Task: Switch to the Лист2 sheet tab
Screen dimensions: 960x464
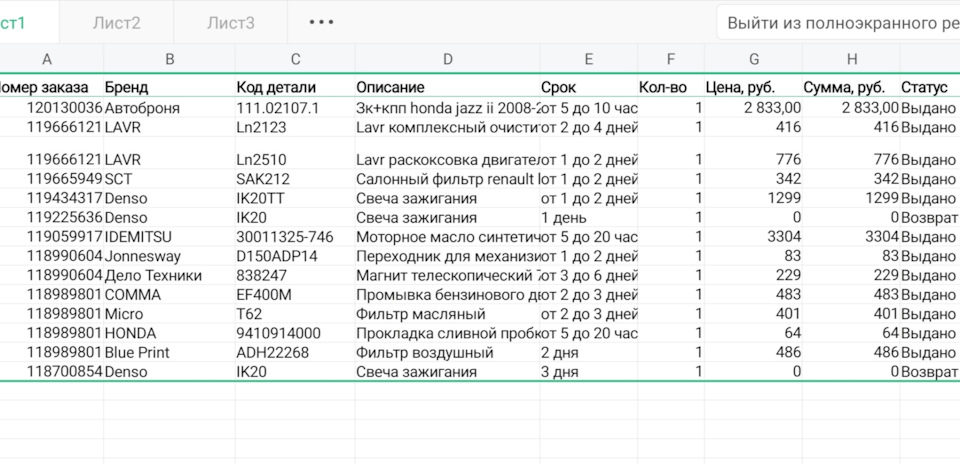Action: point(116,23)
